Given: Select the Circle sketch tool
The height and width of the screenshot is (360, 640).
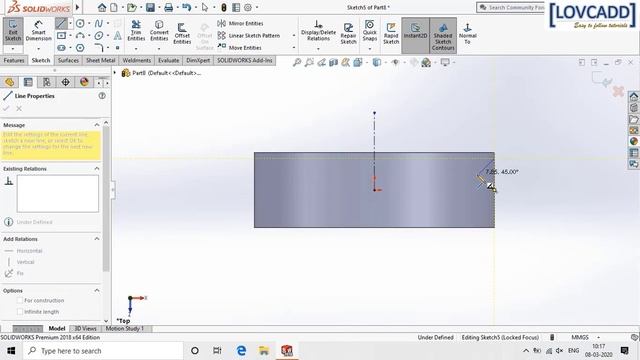Looking at the screenshot, I should (80, 24).
